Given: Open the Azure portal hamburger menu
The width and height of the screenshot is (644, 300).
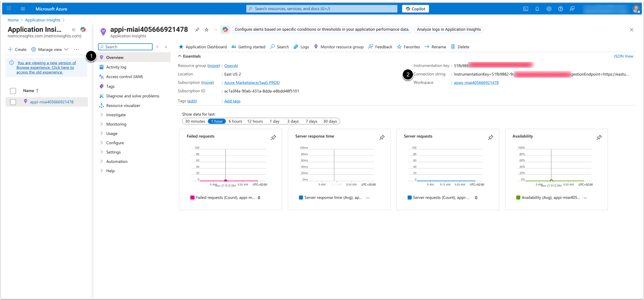Looking at the screenshot, I should 23,9.
